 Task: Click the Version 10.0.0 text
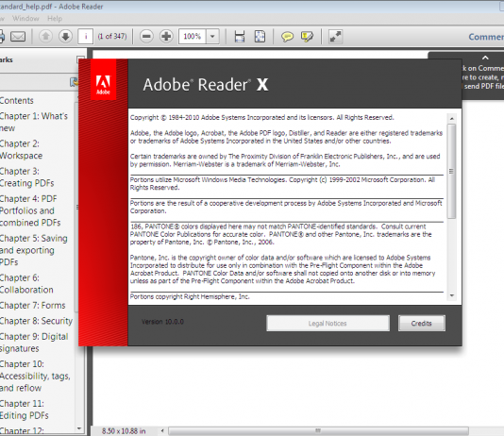(x=162, y=322)
